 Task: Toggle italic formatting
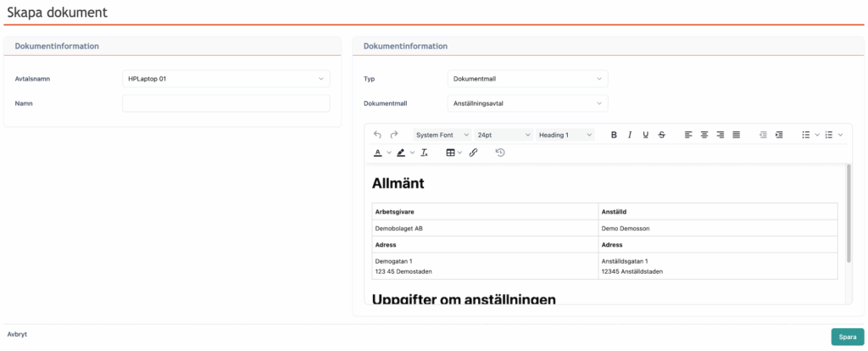[x=630, y=135]
